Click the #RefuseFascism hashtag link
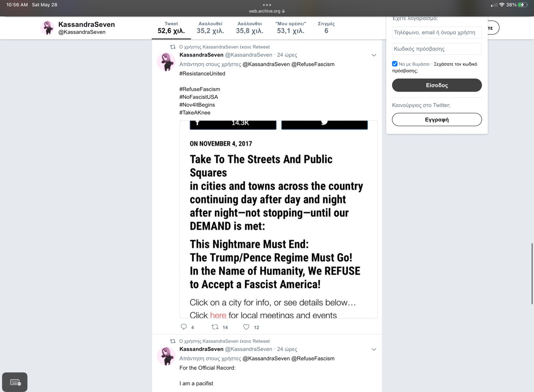This screenshot has height=392, width=534. click(200, 89)
